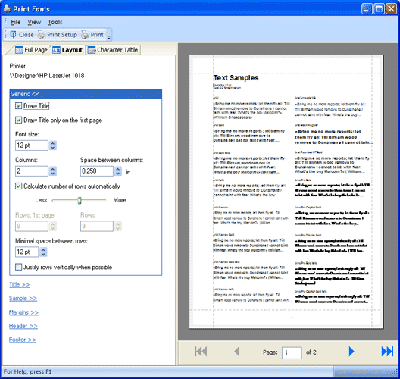Click the Text Samples title in preview

pos(236,78)
